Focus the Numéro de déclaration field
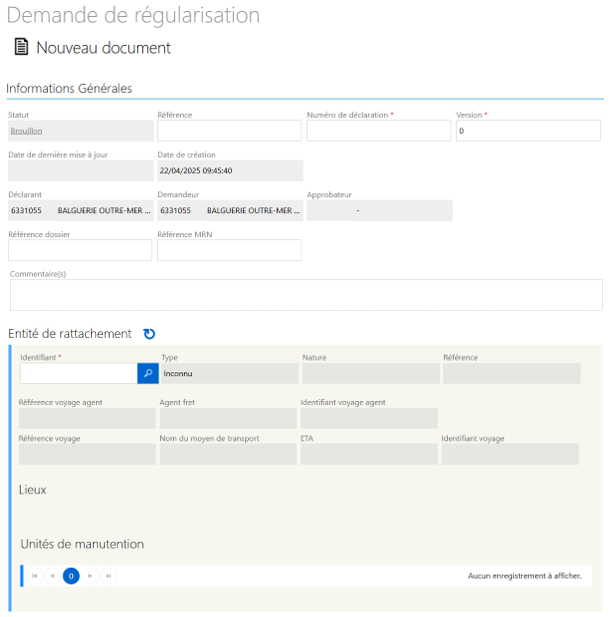 point(378,131)
